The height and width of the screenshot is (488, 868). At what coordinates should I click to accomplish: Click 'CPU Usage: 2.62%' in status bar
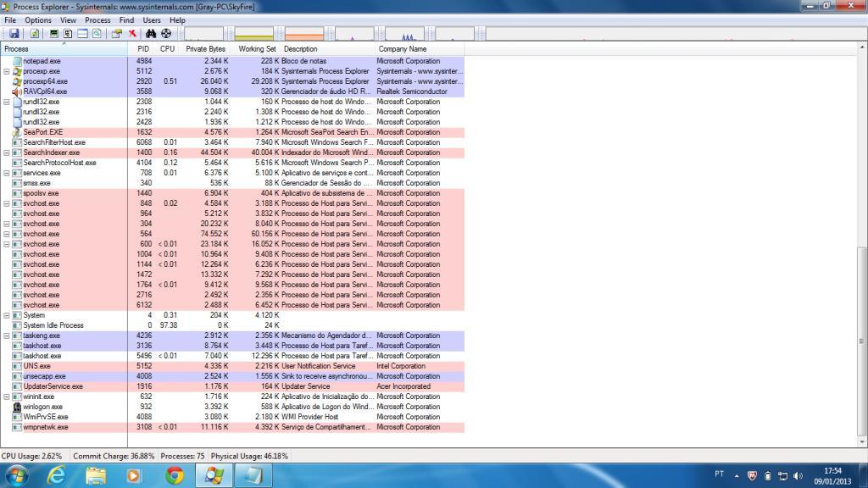(31, 457)
